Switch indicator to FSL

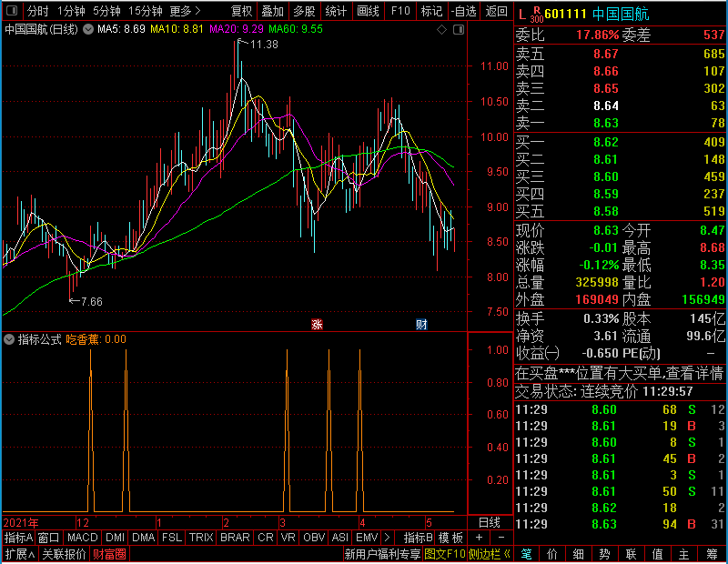(x=172, y=538)
